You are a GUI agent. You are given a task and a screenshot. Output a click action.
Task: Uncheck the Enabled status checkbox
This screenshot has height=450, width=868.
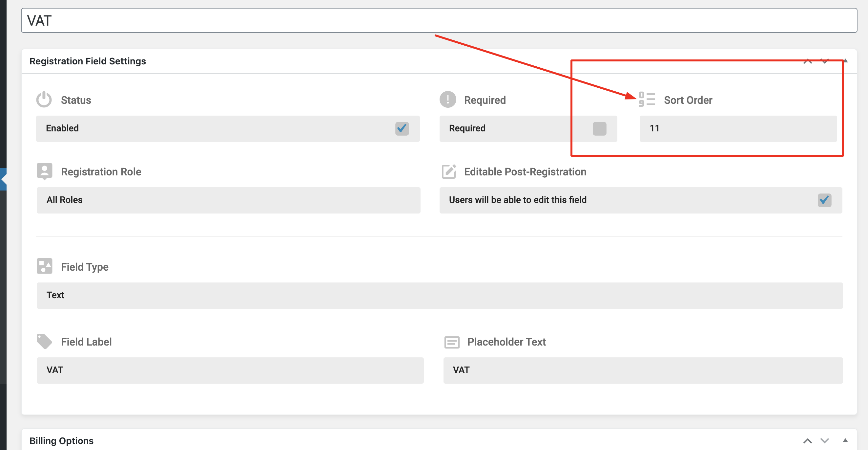click(402, 128)
